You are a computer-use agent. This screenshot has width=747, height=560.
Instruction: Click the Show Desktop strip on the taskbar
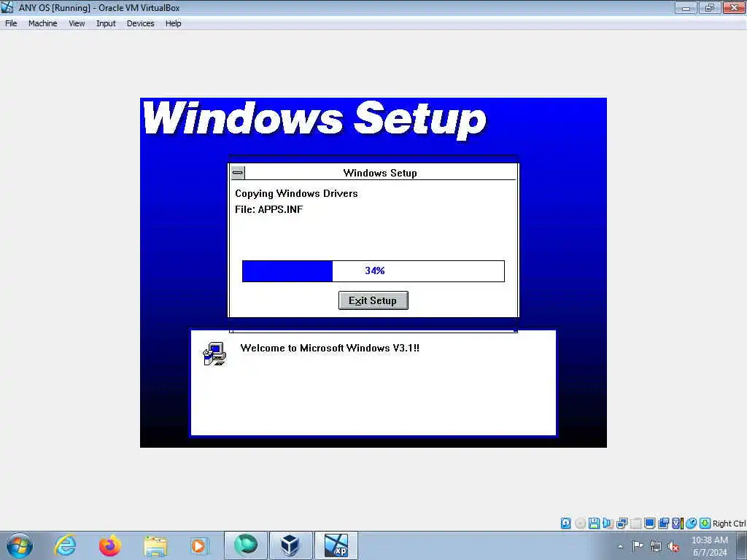[x=742, y=545]
